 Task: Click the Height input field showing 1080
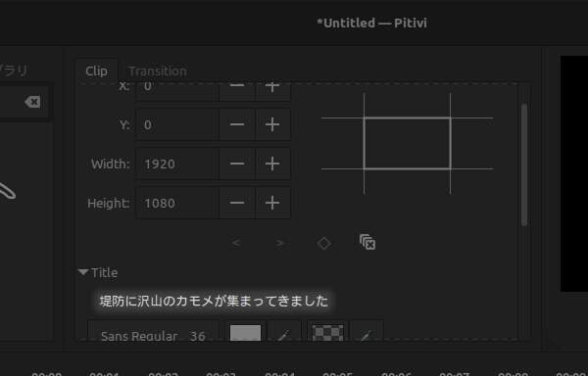[x=177, y=203]
